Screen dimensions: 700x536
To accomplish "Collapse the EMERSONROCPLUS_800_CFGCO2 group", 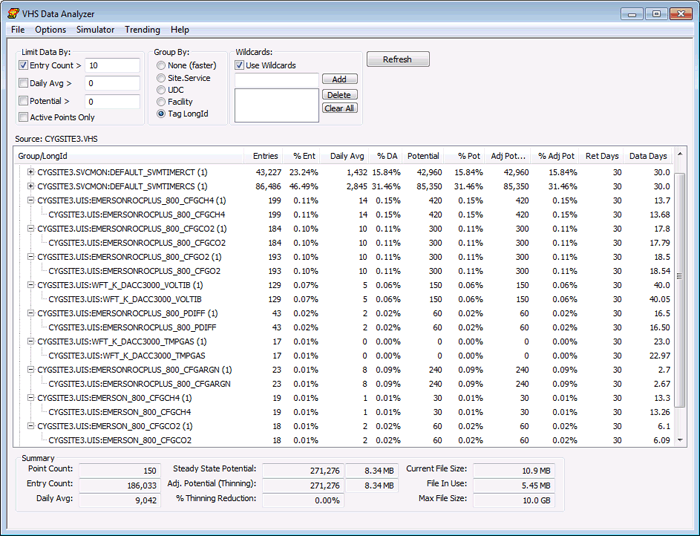I will point(30,229).
